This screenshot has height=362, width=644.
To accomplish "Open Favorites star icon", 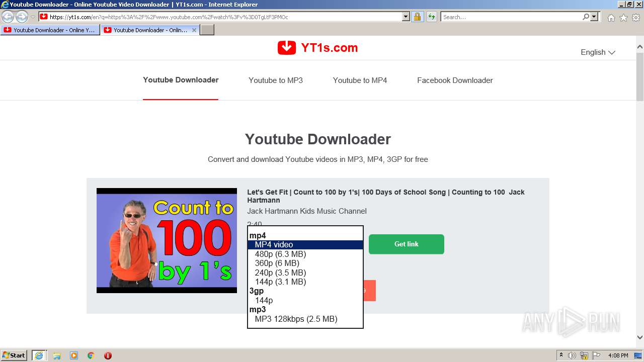I will pyautogui.click(x=623, y=18).
